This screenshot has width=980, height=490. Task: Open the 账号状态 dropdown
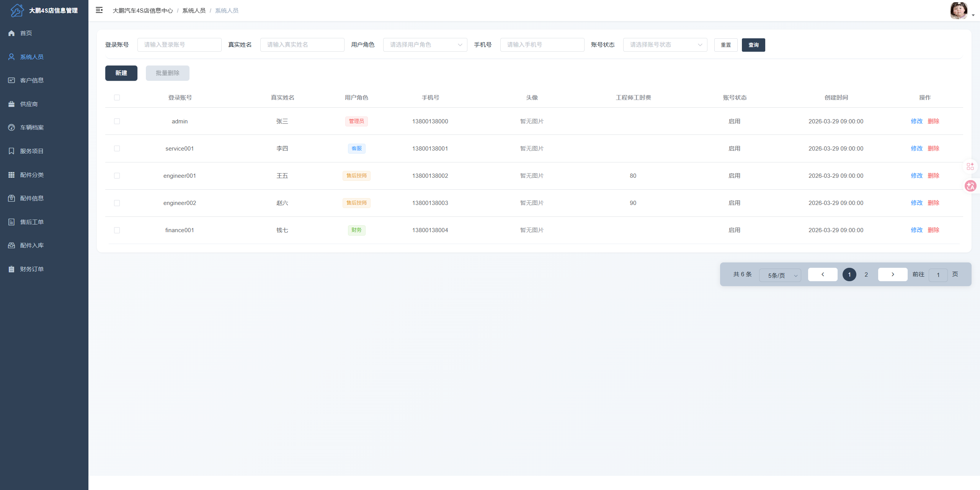point(665,45)
